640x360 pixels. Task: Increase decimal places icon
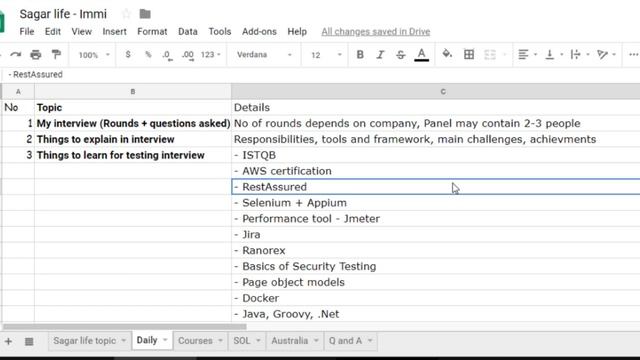point(188,55)
